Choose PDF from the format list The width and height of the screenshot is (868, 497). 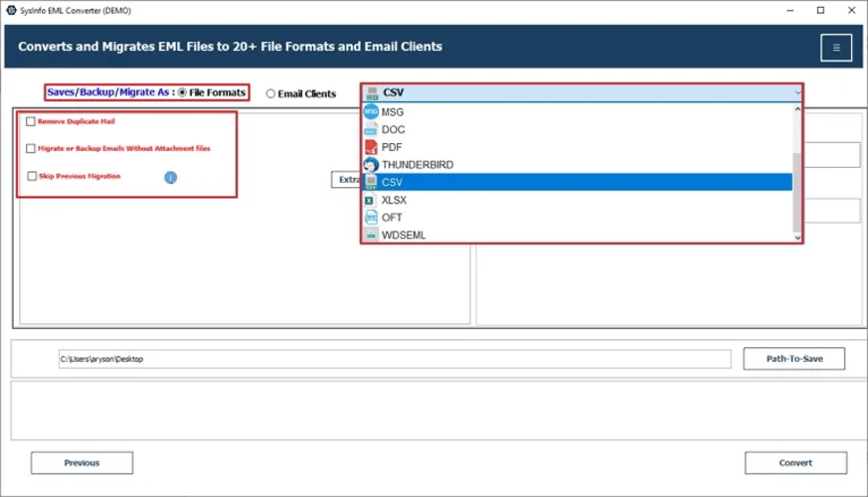coord(578,147)
